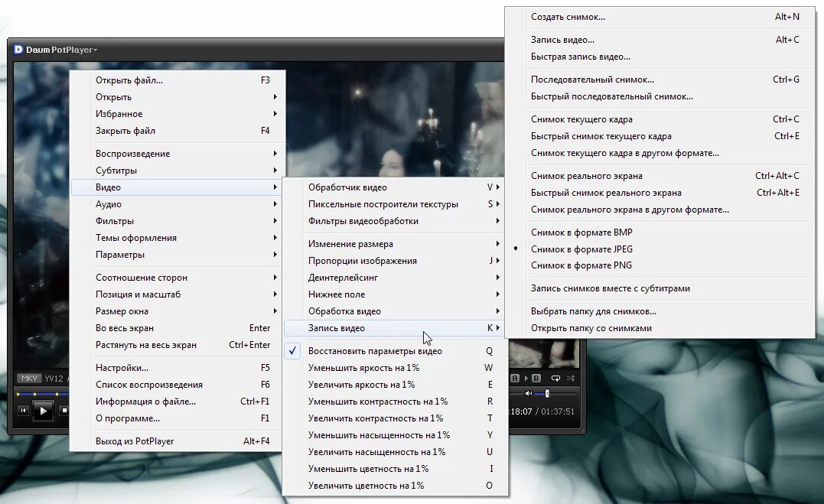
Task: Choose 'Быстрый снимок реального экрана' item
Action: pos(660,193)
